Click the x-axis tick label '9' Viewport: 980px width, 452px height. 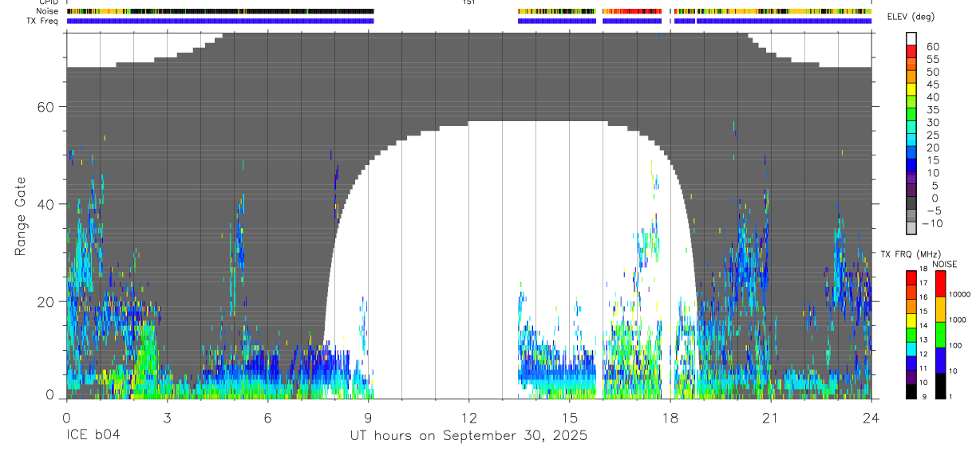[x=368, y=417]
